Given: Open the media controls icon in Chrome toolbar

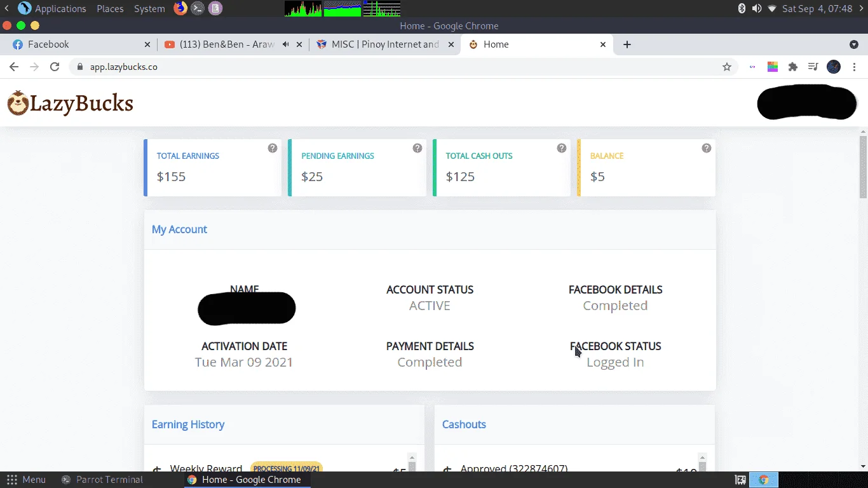Looking at the screenshot, I should click(813, 67).
